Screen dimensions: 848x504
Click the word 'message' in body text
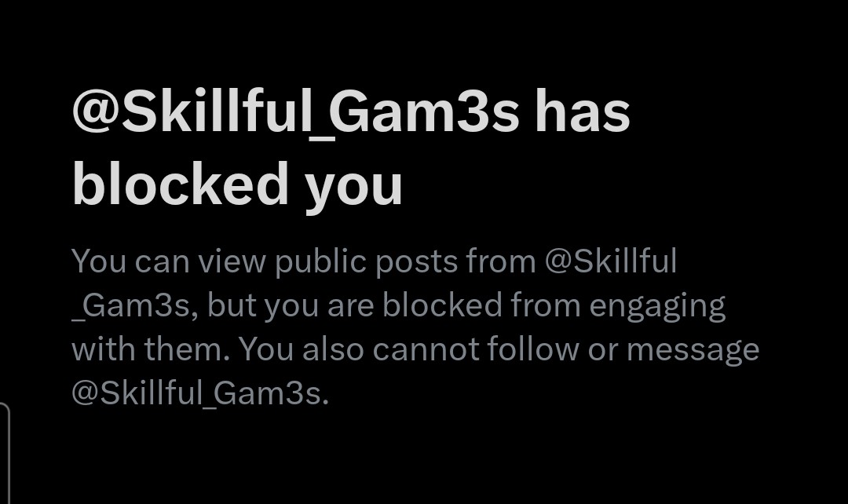tap(693, 350)
